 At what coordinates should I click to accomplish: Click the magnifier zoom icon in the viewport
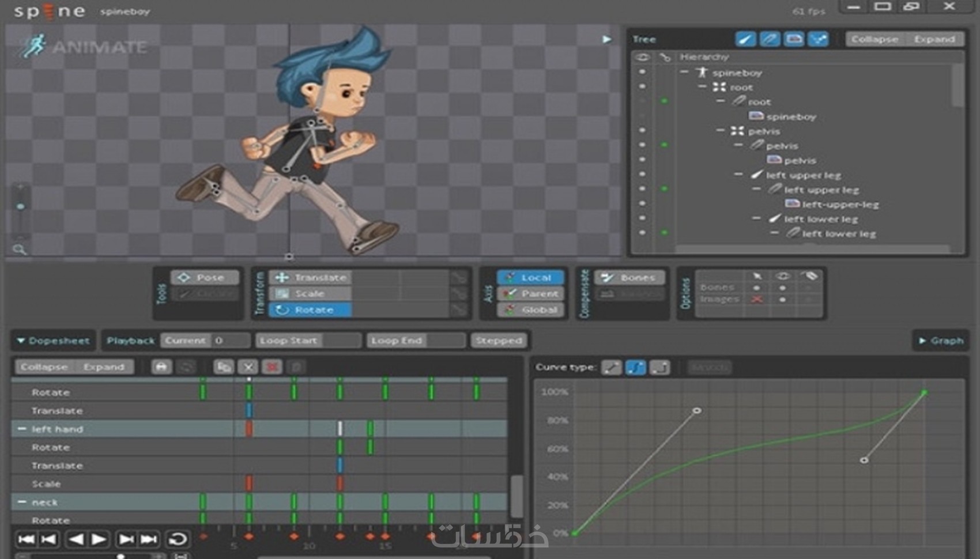tap(20, 249)
